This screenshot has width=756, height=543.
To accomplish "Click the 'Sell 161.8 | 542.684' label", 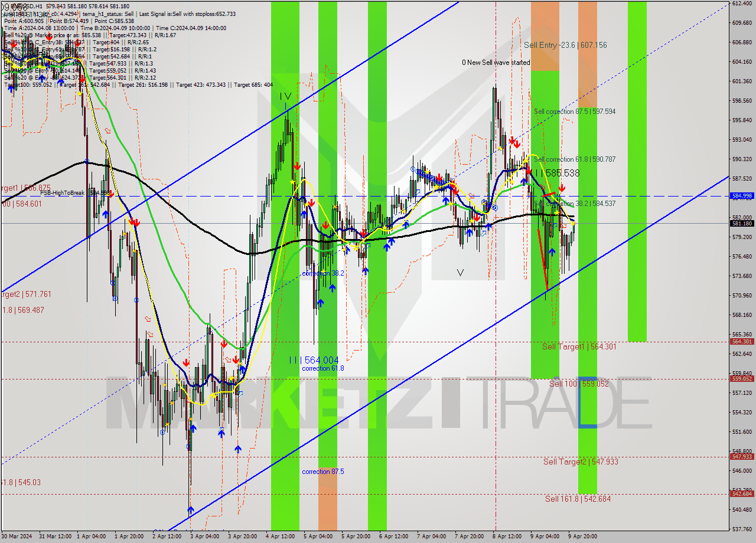I will click(578, 499).
